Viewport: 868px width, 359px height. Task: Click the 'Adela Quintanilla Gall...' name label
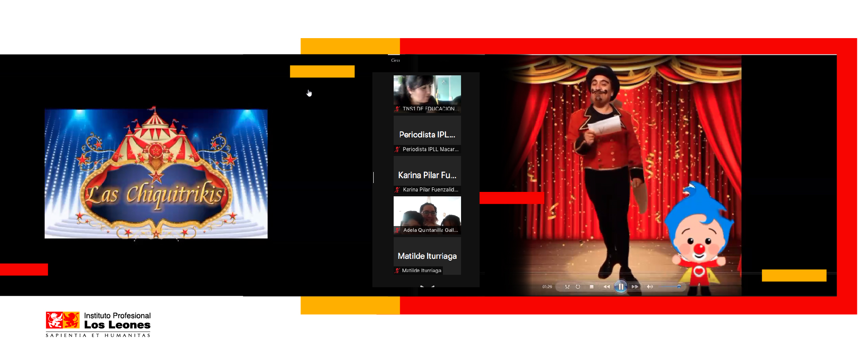430,230
